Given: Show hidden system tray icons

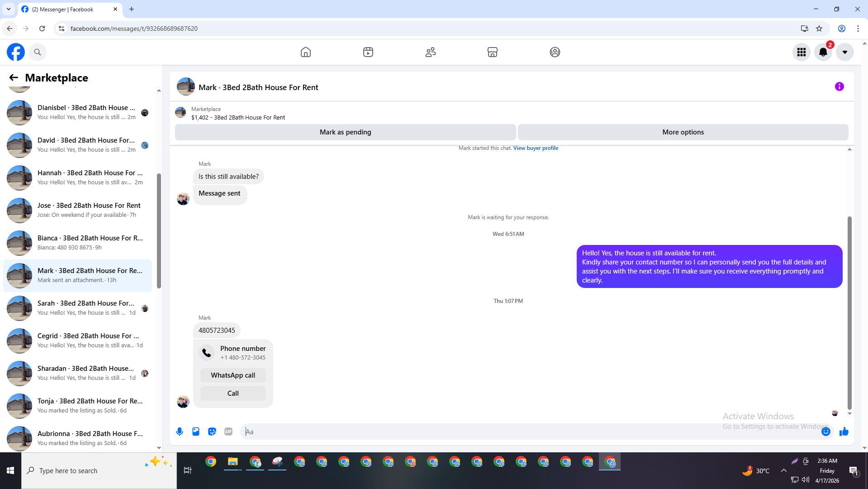Looking at the screenshot, I should pyautogui.click(x=784, y=470).
